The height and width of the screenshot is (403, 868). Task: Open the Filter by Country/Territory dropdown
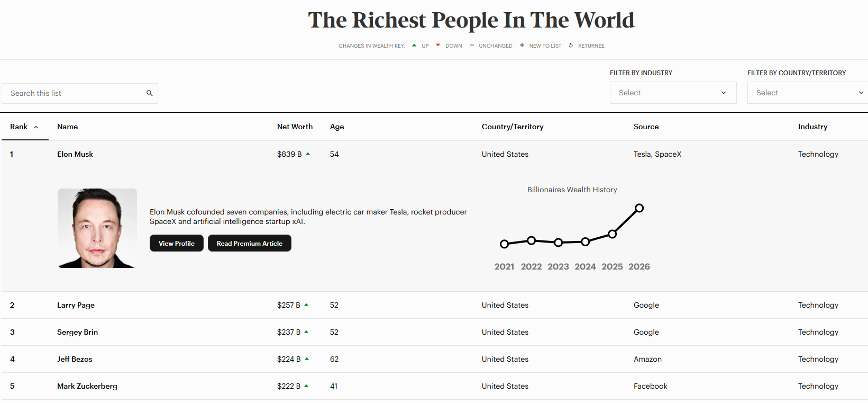pyautogui.click(x=808, y=93)
